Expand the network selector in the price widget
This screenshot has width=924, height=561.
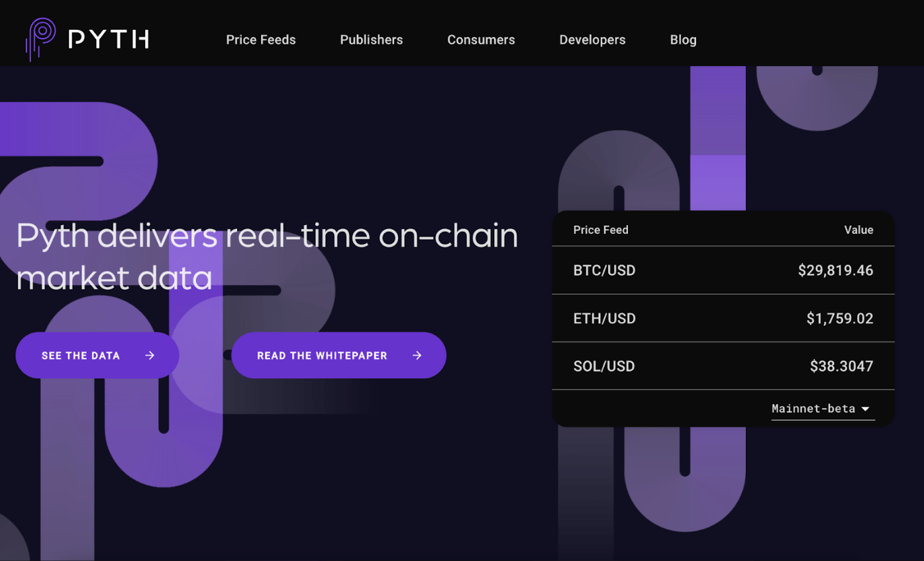coord(821,409)
